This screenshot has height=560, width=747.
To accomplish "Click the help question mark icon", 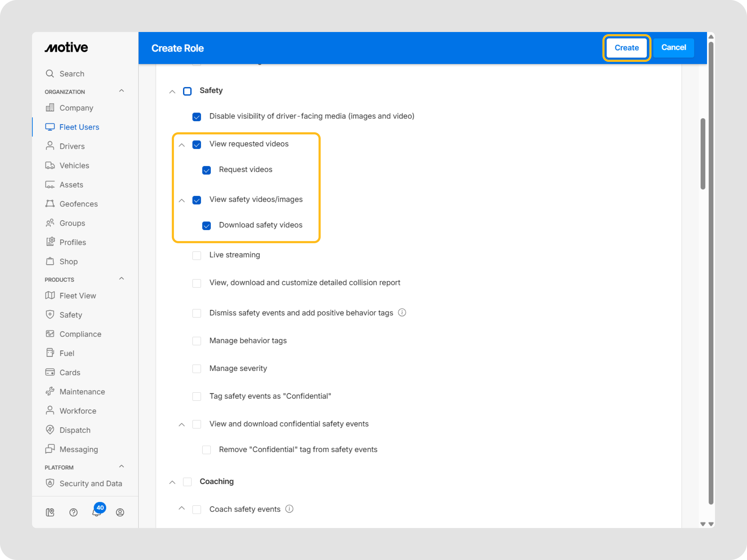I will tap(73, 513).
